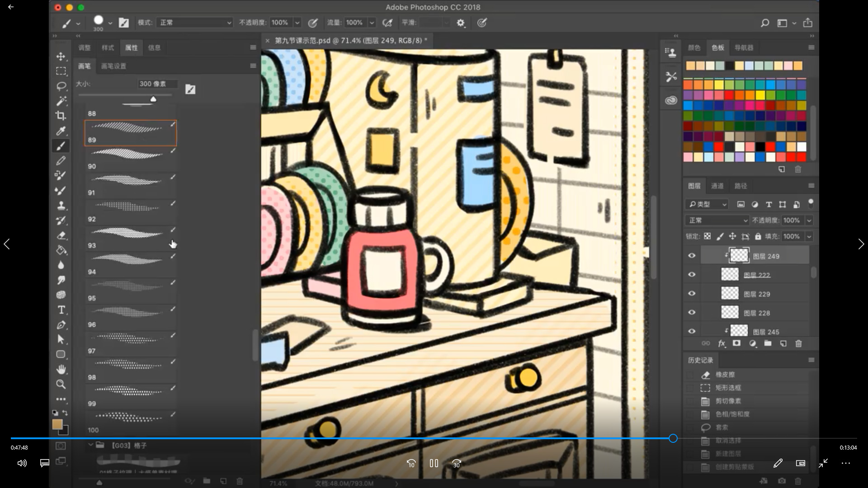
Task: Select the Blur drop tool
Action: pos(61,265)
